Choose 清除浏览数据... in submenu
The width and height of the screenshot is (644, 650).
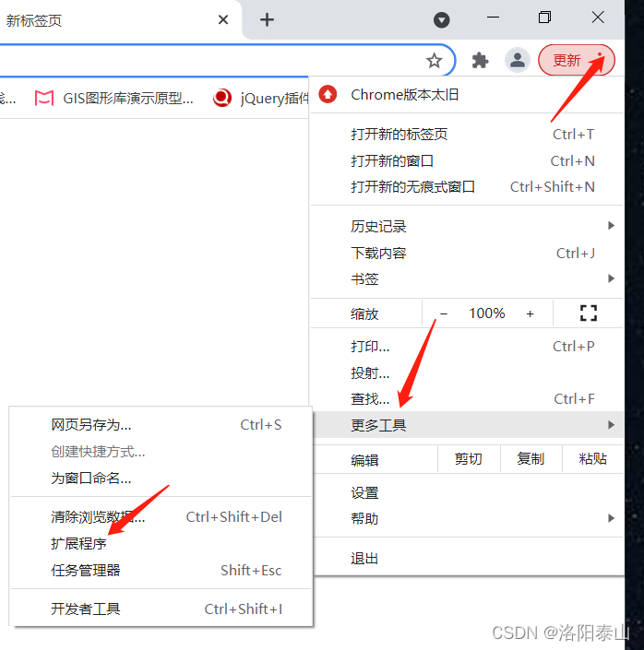tap(161, 517)
